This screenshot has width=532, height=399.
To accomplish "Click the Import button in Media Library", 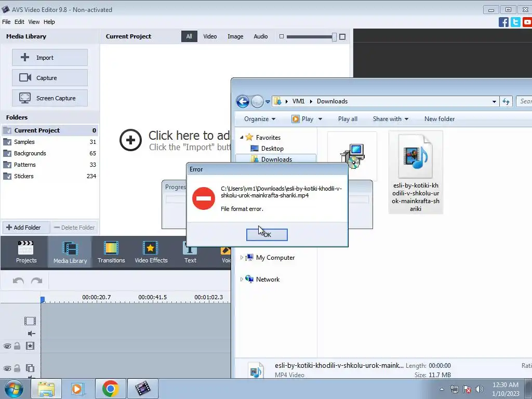I will pyautogui.click(x=50, y=57).
